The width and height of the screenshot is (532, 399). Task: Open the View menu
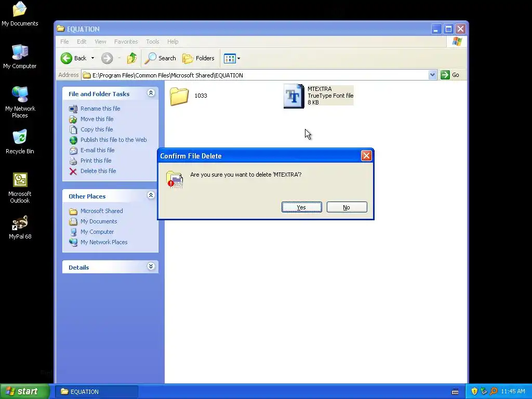click(x=100, y=42)
